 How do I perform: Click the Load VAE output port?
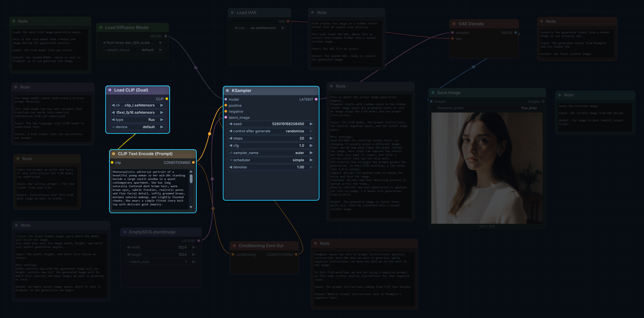pyautogui.click(x=288, y=22)
